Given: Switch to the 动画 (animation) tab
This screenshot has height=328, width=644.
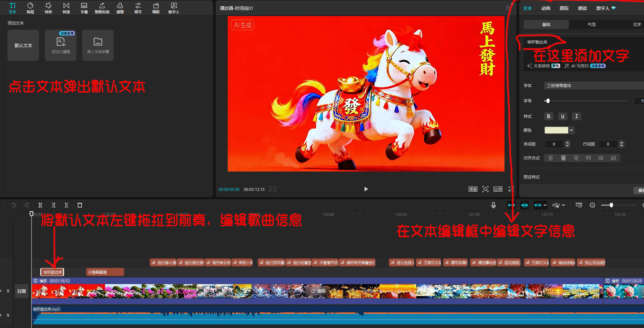Looking at the screenshot, I should pos(546,8).
